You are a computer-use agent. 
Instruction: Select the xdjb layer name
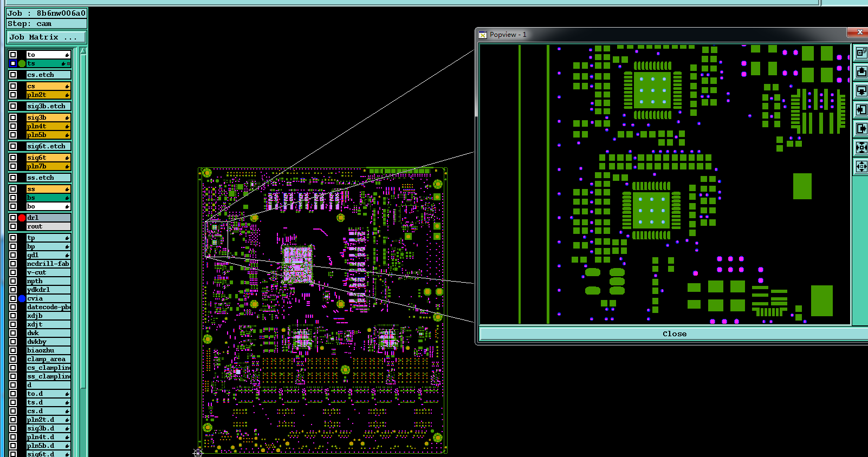coord(49,316)
